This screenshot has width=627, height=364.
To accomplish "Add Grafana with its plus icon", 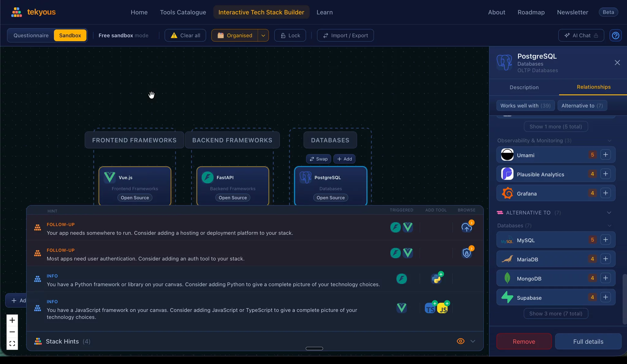I will 605,193.
